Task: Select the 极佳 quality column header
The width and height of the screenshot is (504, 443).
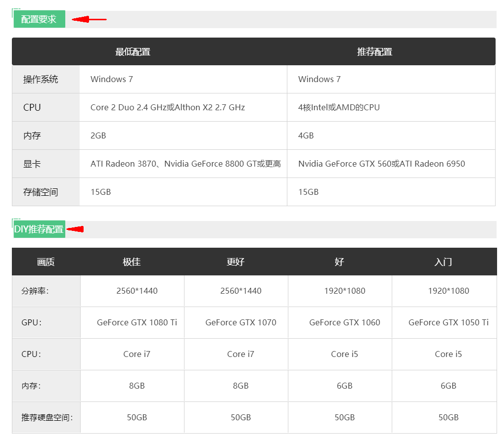Action: (132, 262)
